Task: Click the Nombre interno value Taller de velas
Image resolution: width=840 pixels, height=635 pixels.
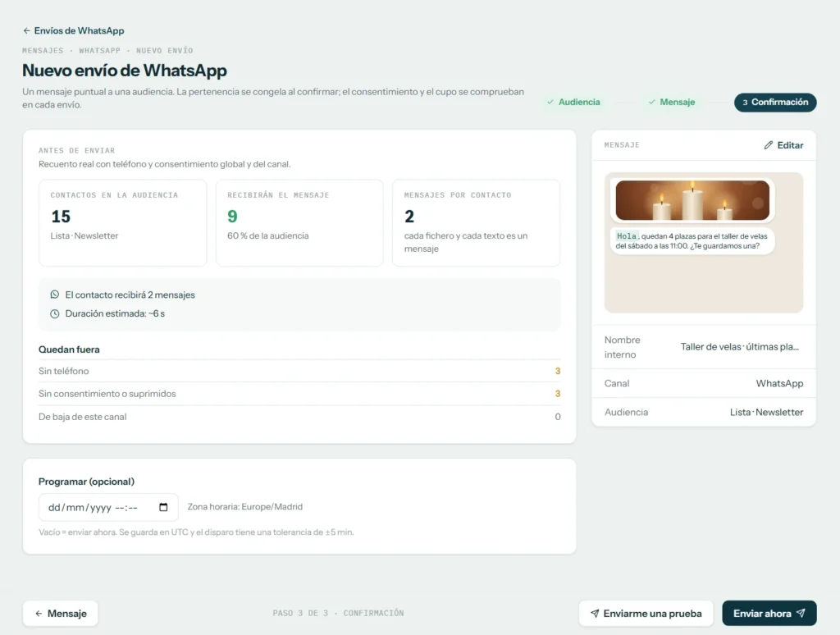Action: pyautogui.click(x=740, y=347)
